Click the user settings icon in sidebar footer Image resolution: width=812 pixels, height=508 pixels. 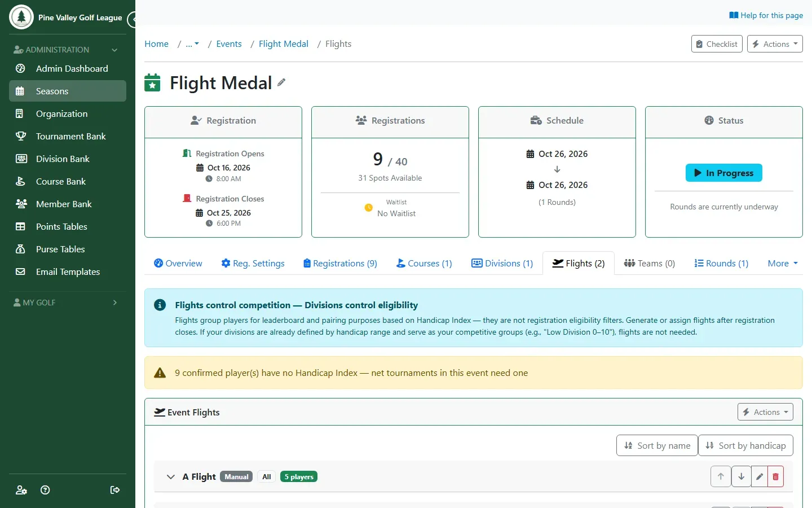[21, 490]
